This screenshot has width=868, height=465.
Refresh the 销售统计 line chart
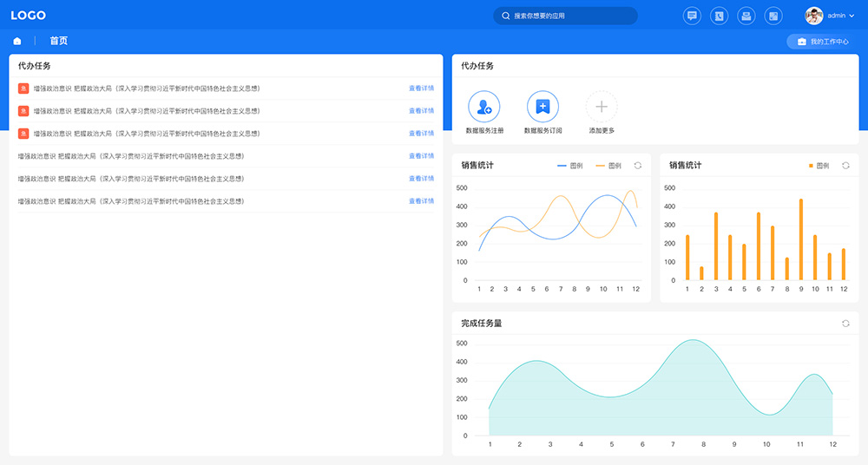638,166
